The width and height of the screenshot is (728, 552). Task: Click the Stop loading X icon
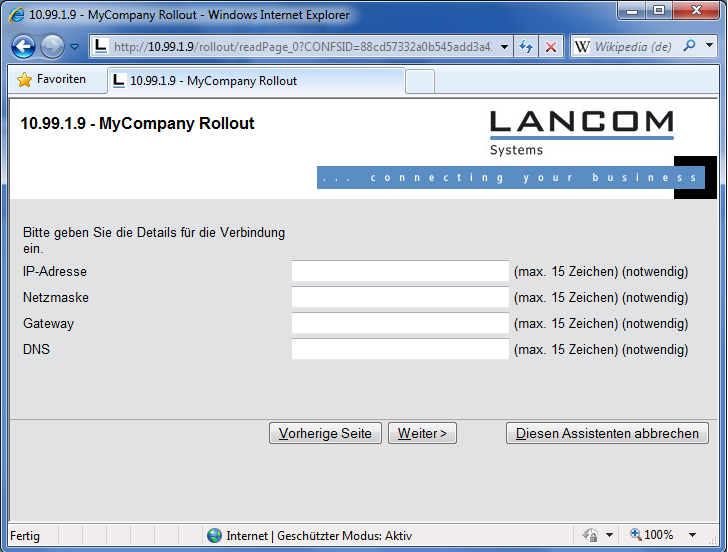tap(551, 47)
